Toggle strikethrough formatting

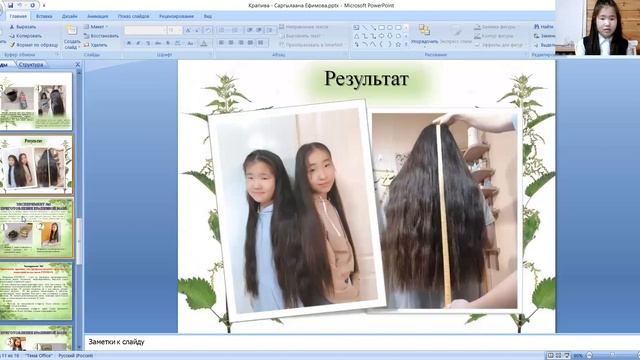point(158,43)
